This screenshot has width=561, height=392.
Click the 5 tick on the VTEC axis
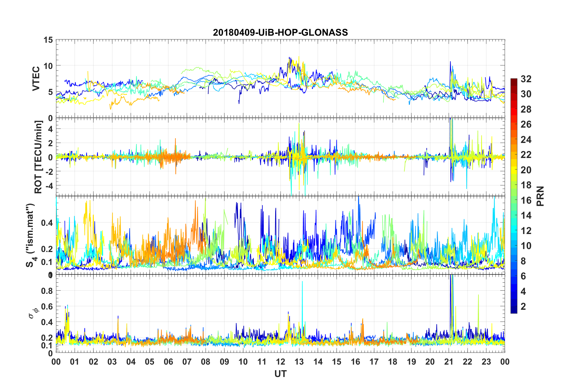(x=50, y=92)
